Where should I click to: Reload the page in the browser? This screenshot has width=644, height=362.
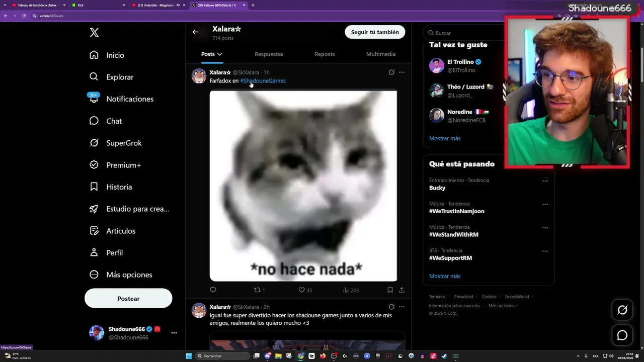tap(24, 16)
